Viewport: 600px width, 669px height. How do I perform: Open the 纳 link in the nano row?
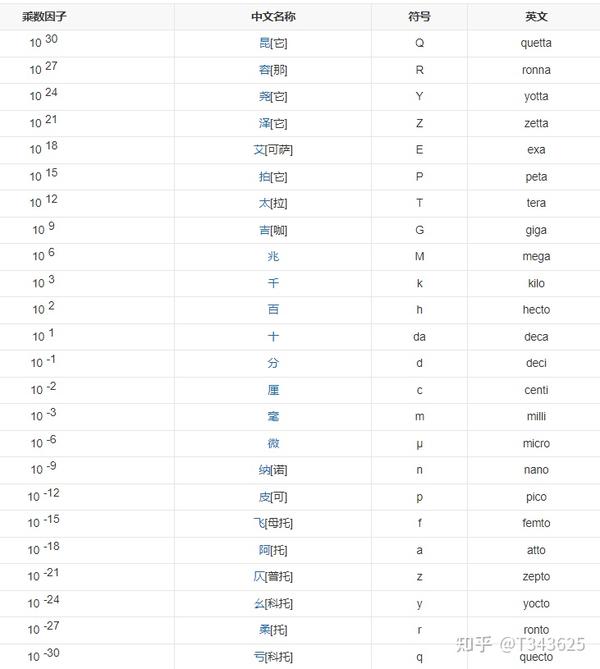coord(264,470)
